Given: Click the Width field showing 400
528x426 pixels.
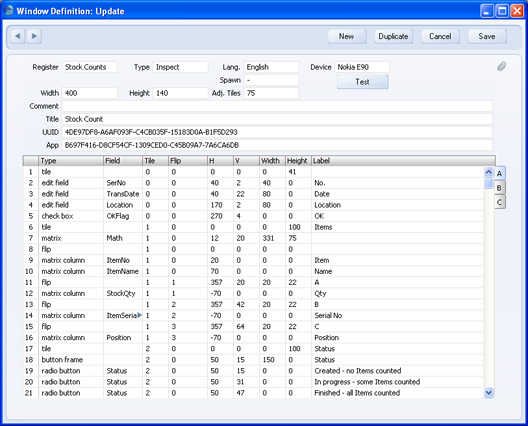Looking at the screenshot, I should [x=90, y=93].
